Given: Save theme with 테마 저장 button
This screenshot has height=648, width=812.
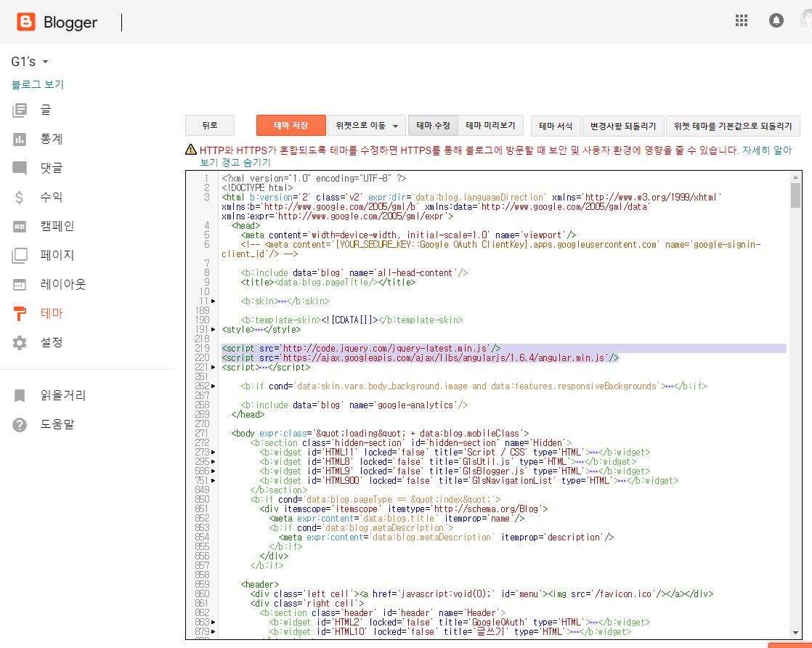Looking at the screenshot, I should point(291,126).
